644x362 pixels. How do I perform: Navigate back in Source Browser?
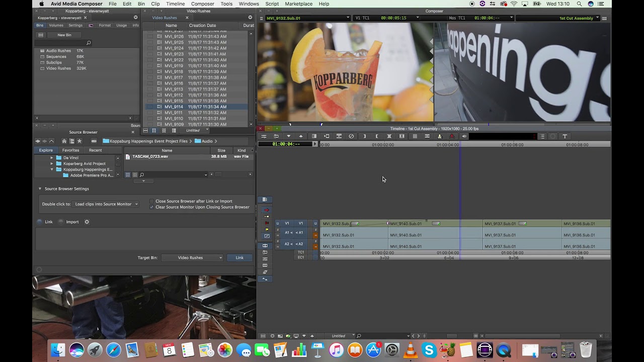coord(37,141)
